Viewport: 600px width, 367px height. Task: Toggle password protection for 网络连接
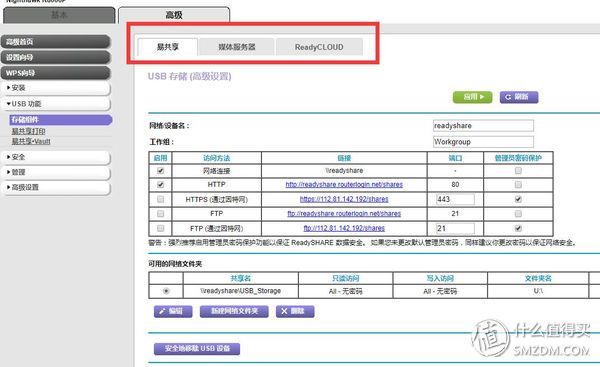[518, 171]
